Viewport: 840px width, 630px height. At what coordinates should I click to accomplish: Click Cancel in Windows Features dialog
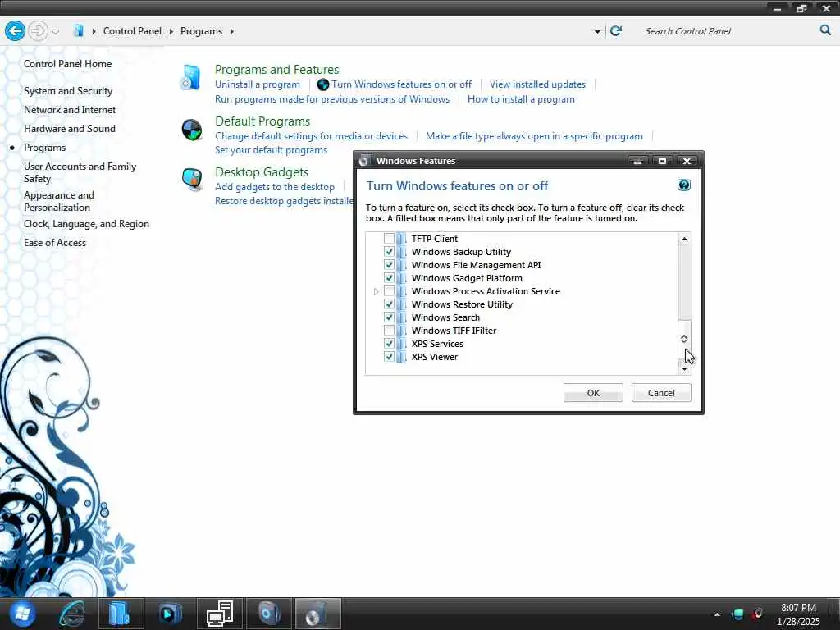point(661,393)
